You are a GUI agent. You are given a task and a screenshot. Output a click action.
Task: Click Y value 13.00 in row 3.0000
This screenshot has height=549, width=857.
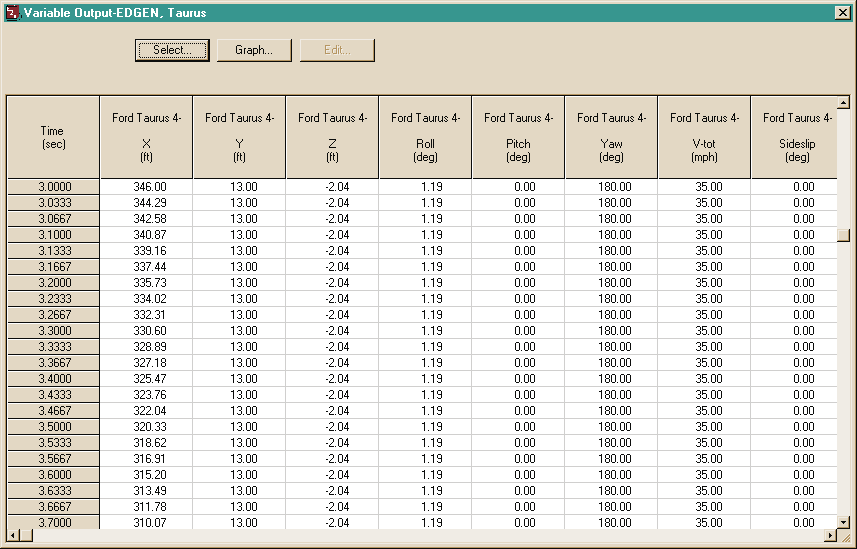pos(239,186)
